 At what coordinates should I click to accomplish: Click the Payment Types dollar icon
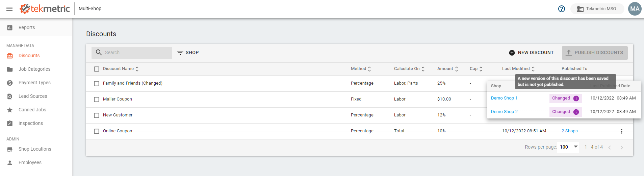tap(10, 83)
